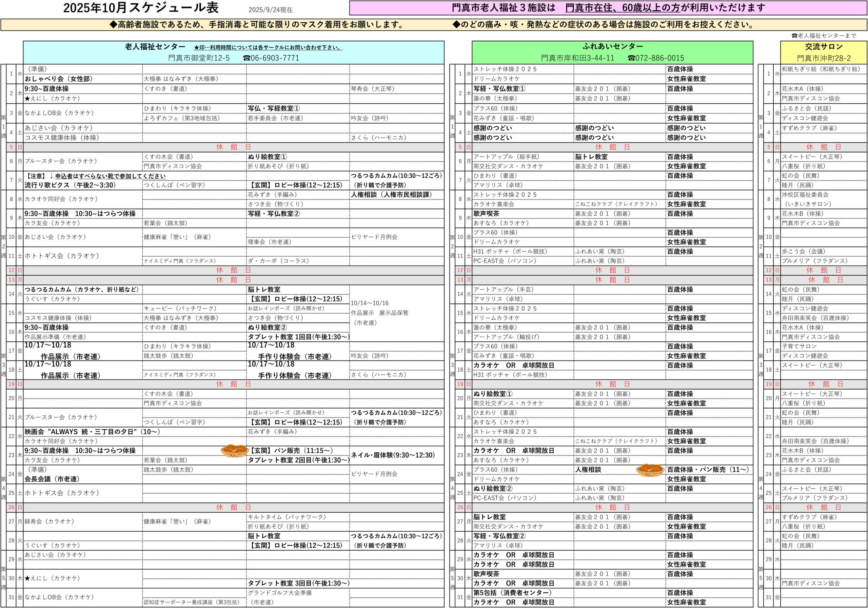Click 休館日 row for the 19th
The height and width of the screenshot is (608, 868).
click(x=233, y=384)
